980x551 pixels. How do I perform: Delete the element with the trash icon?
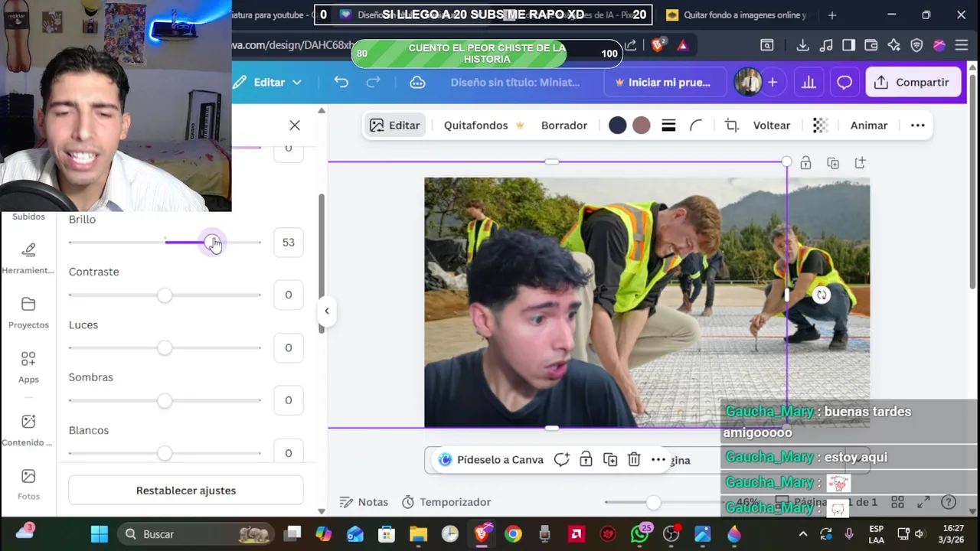pyautogui.click(x=634, y=460)
